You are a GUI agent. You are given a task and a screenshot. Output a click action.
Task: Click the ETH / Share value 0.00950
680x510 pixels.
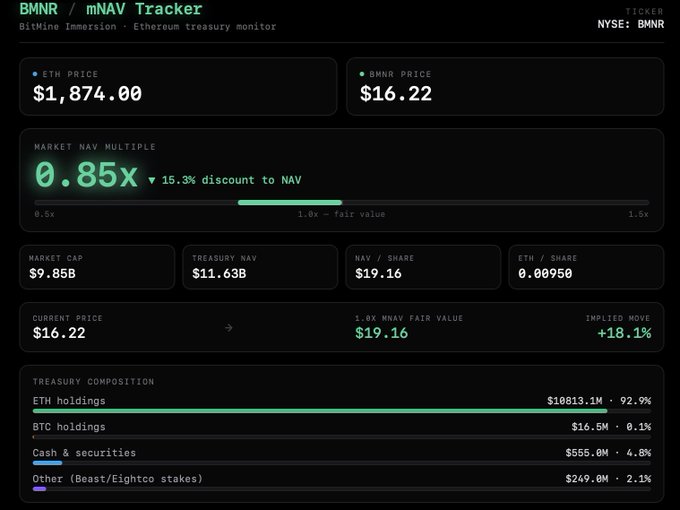[x=545, y=274]
